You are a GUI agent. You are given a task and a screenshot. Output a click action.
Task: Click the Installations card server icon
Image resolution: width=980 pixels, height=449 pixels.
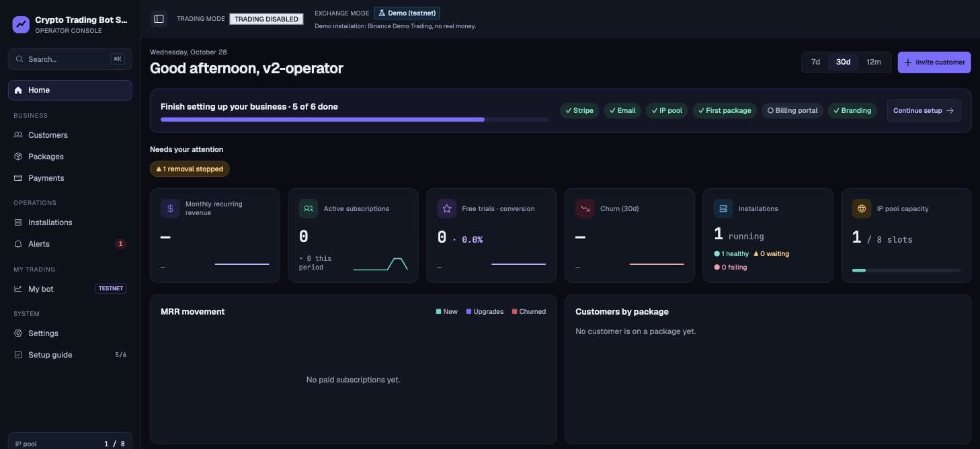click(x=723, y=208)
